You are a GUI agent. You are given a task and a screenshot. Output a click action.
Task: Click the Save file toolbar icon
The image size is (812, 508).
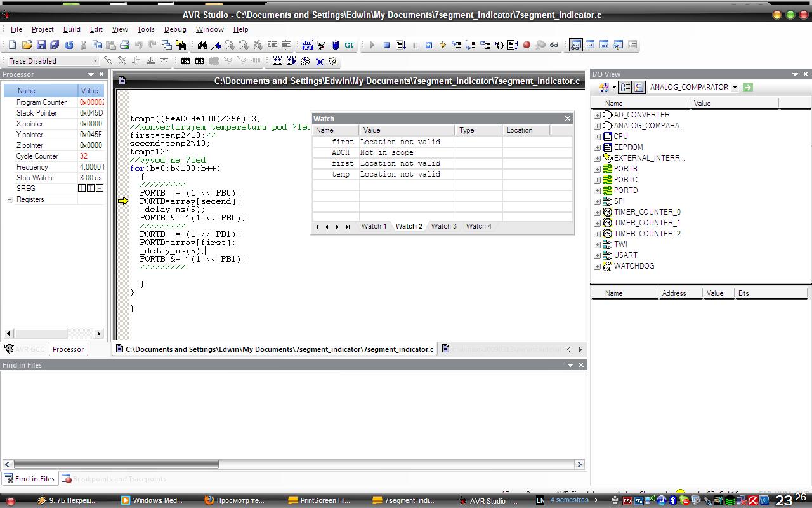41,45
